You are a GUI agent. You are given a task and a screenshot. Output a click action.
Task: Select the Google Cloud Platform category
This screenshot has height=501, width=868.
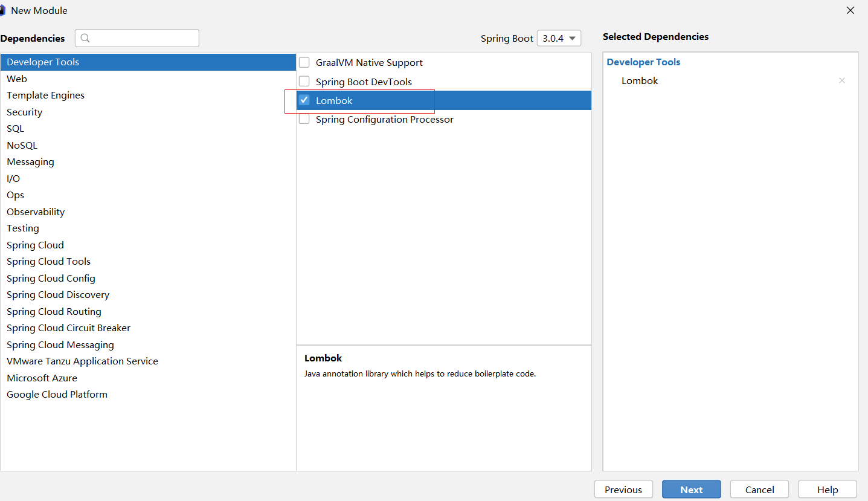(x=148, y=395)
